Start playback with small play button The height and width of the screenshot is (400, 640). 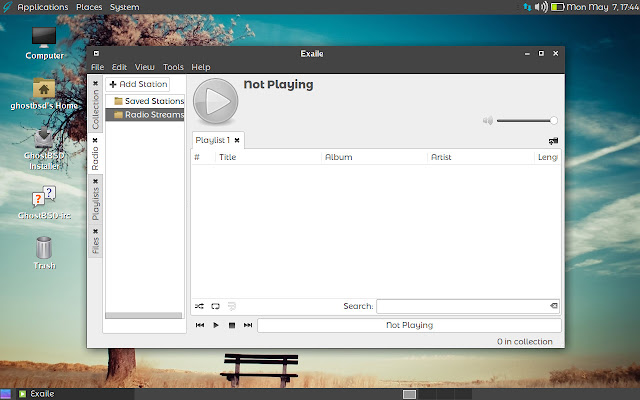coord(216,325)
